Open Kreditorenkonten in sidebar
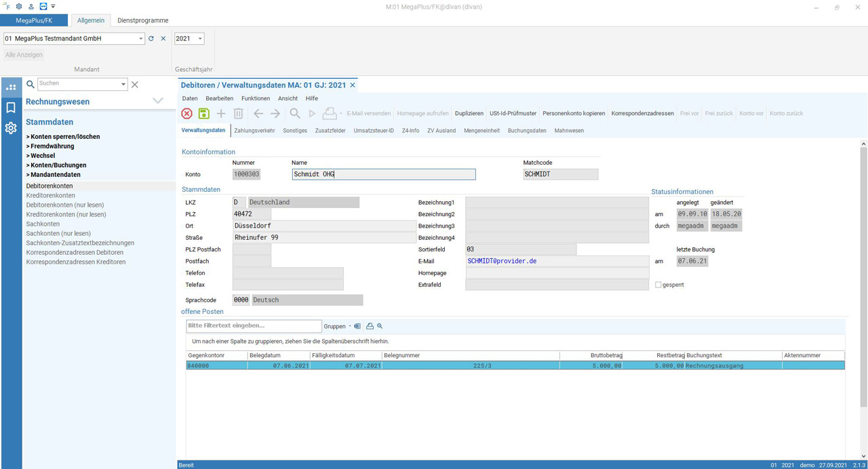The width and height of the screenshot is (868, 469). (51, 195)
